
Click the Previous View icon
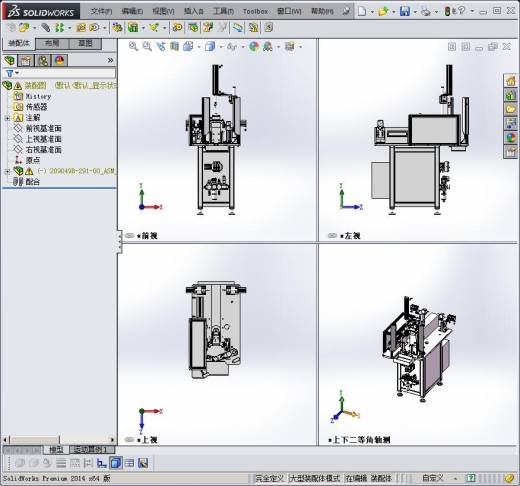pos(161,46)
